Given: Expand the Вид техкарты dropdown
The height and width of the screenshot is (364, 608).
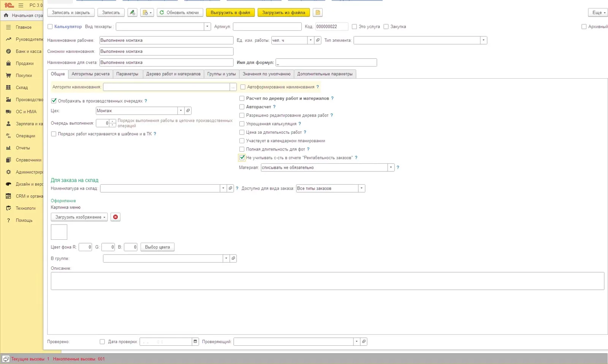Looking at the screenshot, I should 207,27.
